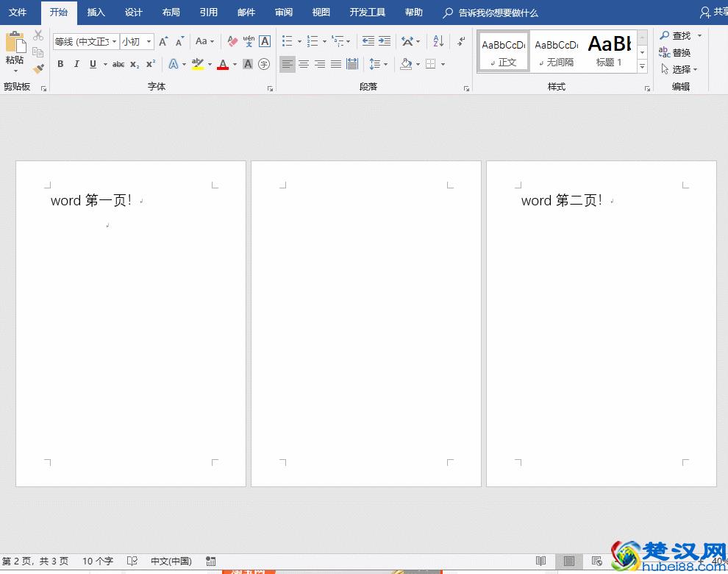The height and width of the screenshot is (574, 728).
Task: Click the Sort icon in the paragraph group
Action: click(437, 41)
